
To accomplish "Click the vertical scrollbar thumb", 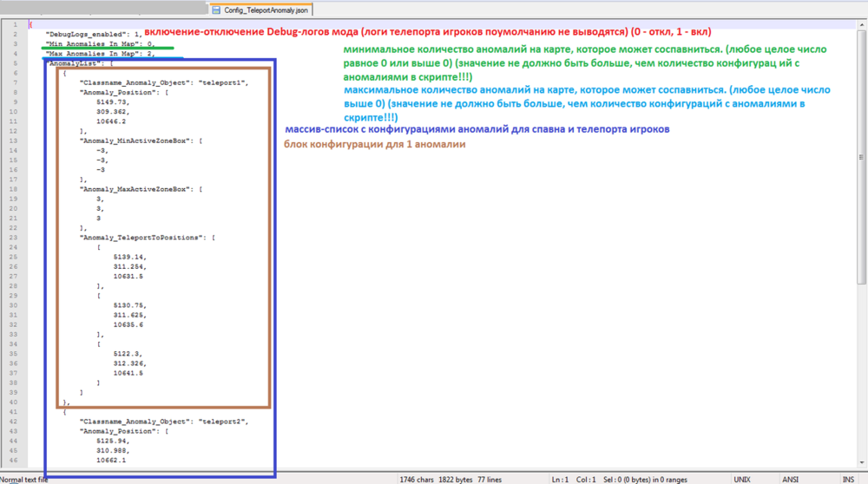I will (862, 157).
